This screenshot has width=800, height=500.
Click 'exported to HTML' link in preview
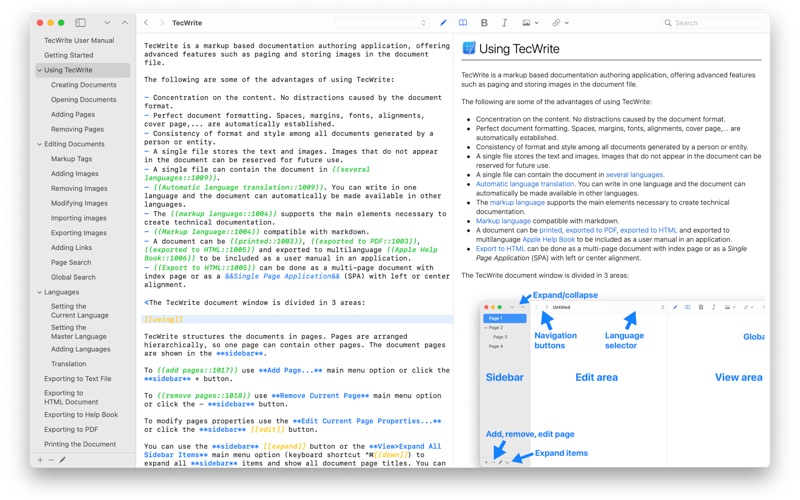[x=648, y=230]
